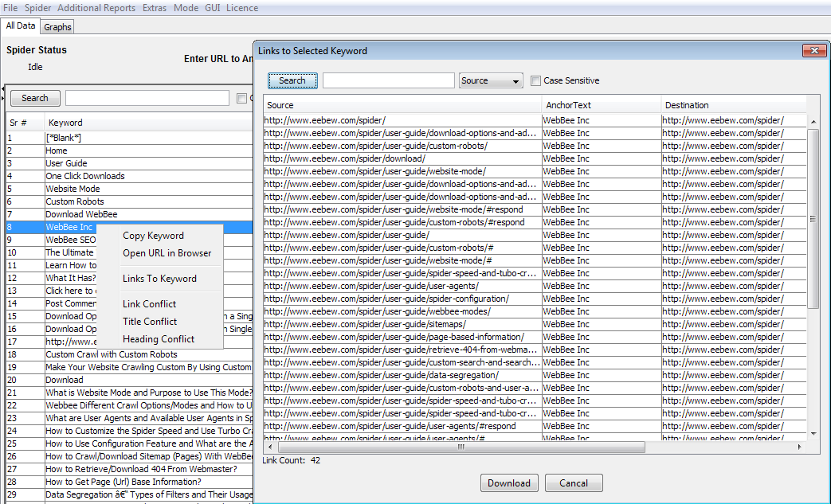Select source row ending user-guide/sitemaps/
Screen dimensions: 831x504
pyautogui.click(x=402, y=324)
